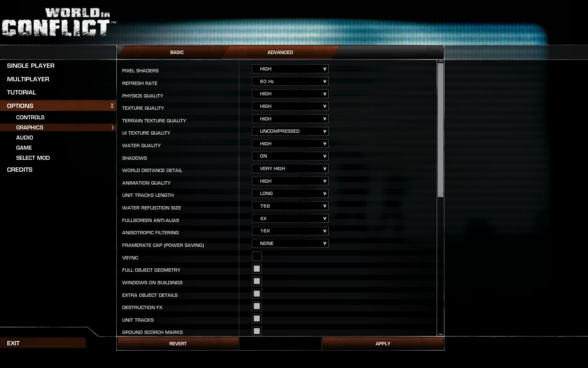Navigate to CONTROLS submenu
Screen dimensions: 588x368
pos(30,117)
